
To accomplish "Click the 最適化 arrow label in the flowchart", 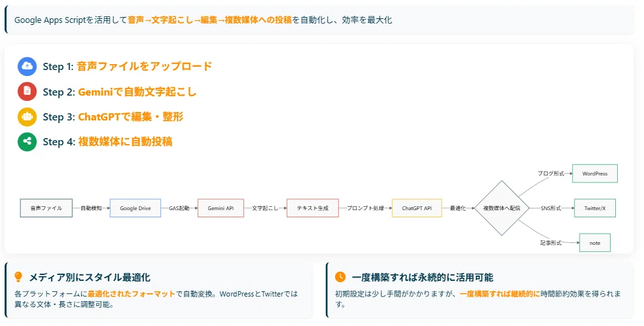I will coord(457,208).
